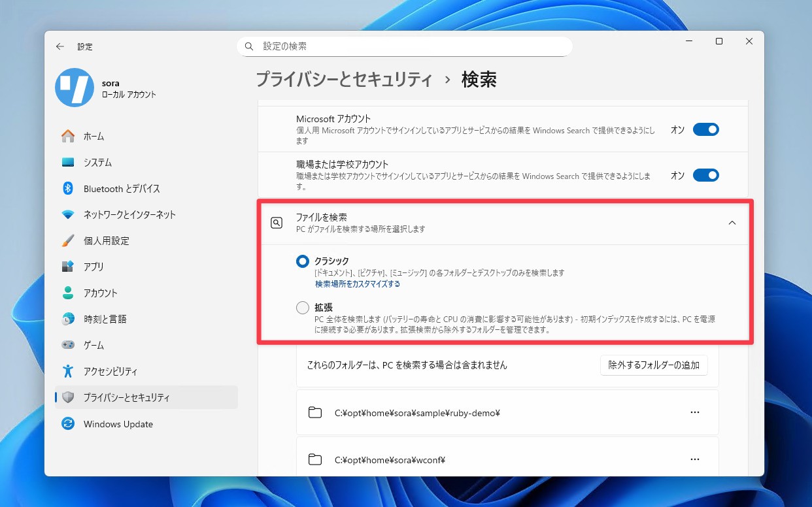812x507 pixels.
Task: Open the ホーム home icon in sidebar
Action: click(x=68, y=137)
